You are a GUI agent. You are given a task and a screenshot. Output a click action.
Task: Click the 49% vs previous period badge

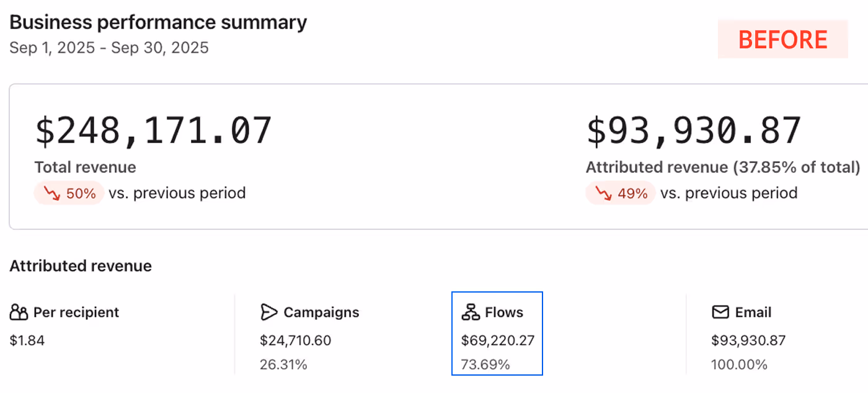click(620, 193)
